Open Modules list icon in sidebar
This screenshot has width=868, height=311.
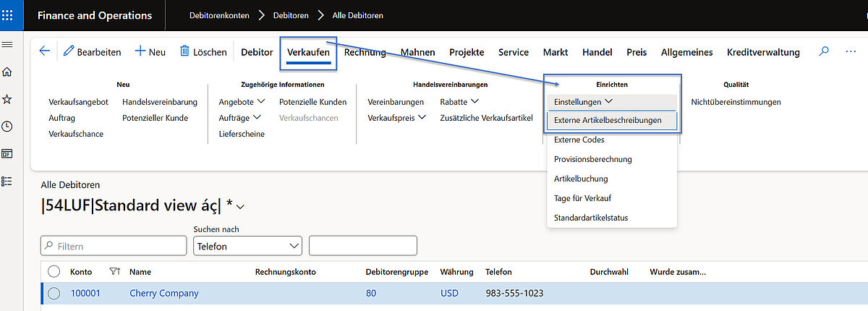coord(7,181)
